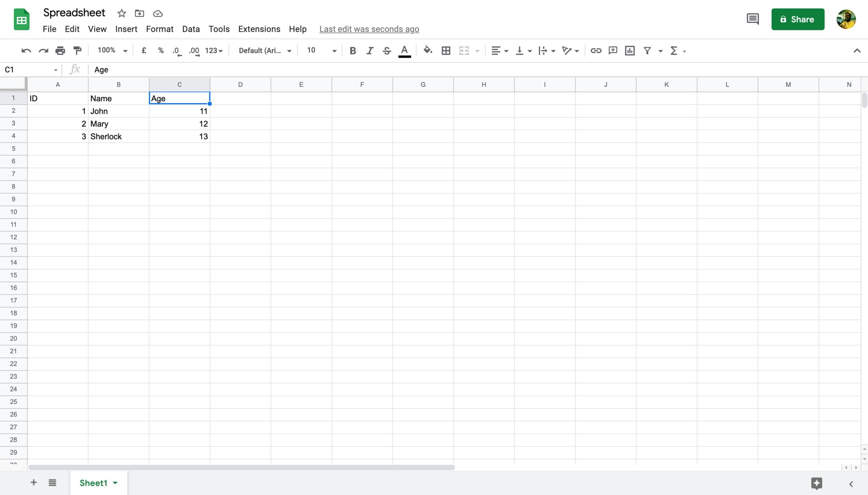Click the Text color icon

[x=404, y=51]
